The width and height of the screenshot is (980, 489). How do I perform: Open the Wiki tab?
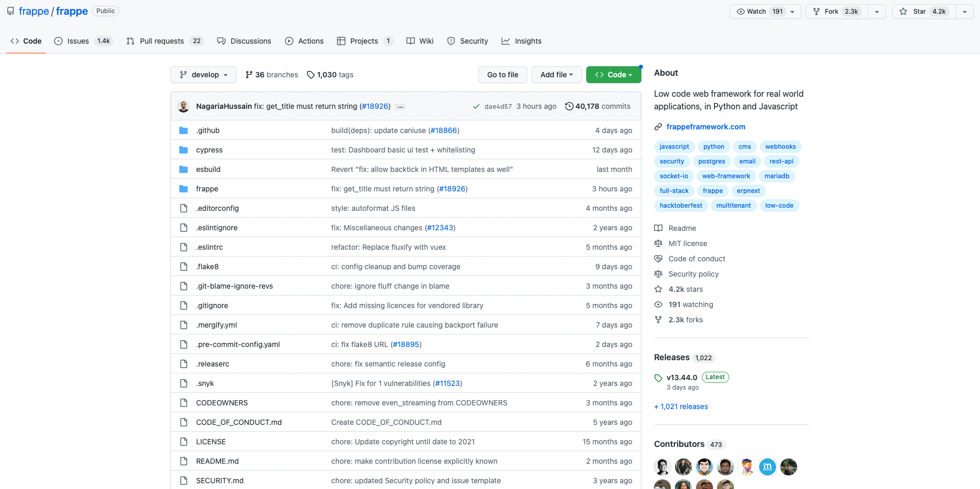(x=420, y=41)
